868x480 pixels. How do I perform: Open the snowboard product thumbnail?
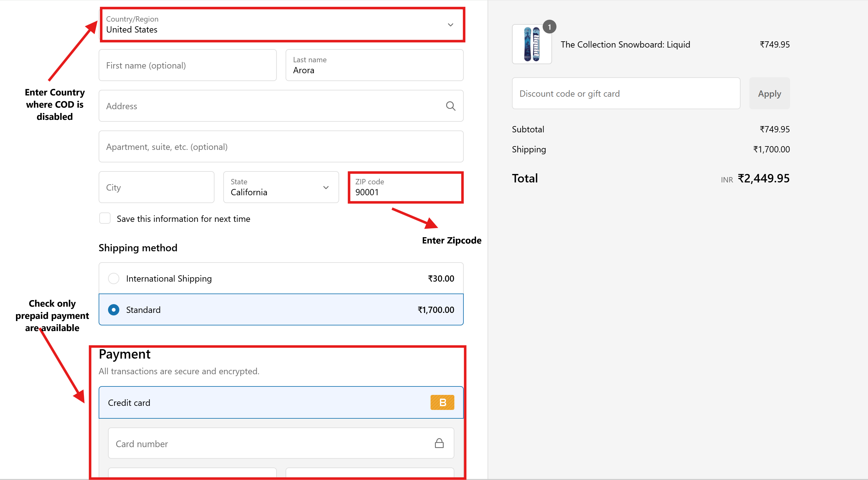coord(531,44)
